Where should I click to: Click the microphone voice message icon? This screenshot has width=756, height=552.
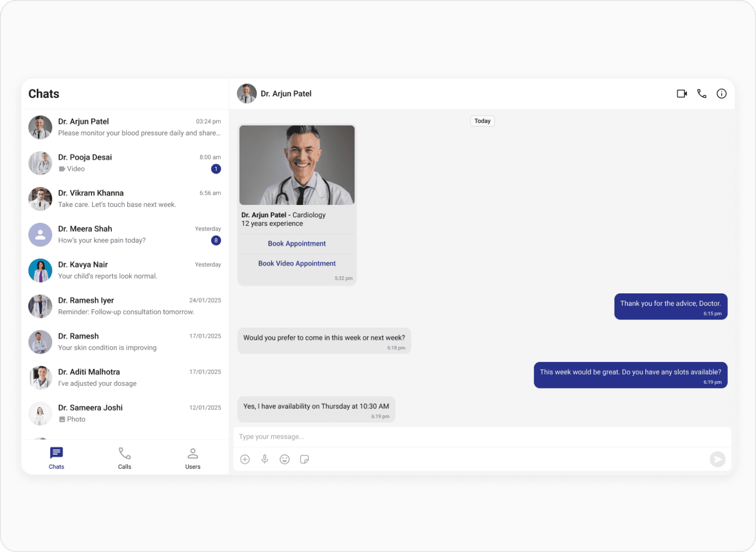pyautogui.click(x=265, y=459)
